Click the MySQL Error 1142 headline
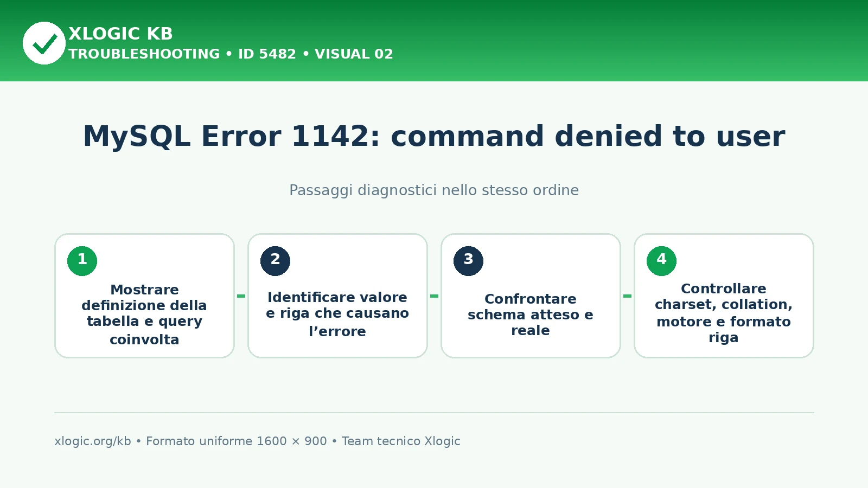The width and height of the screenshot is (868, 488). pyautogui.click(x=434, y=136)
